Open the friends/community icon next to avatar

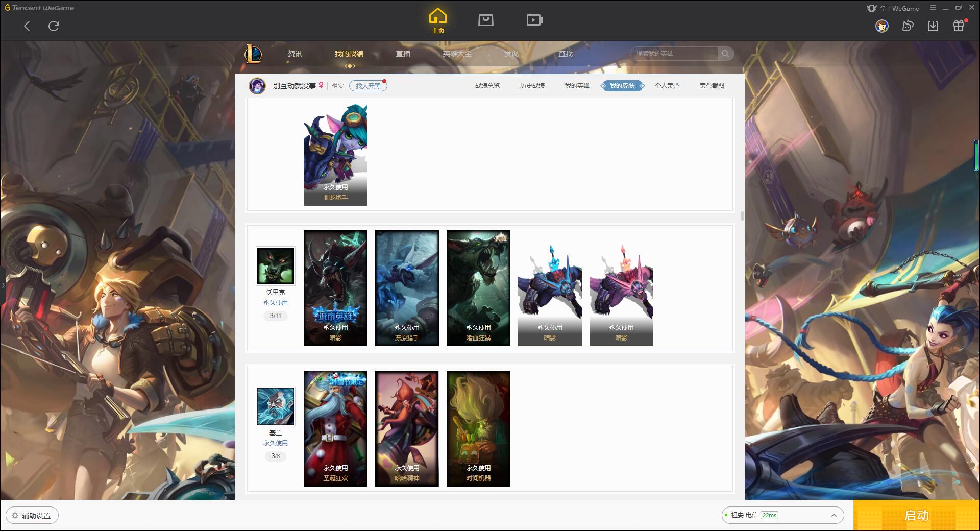tap(908, 26)
